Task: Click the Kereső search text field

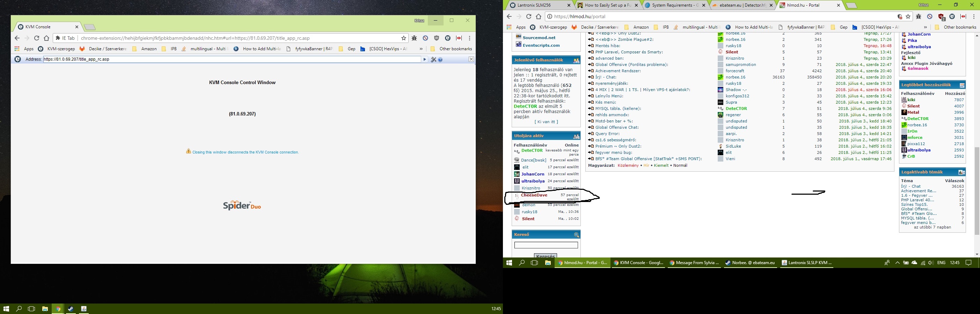Action: click(546, 245)
